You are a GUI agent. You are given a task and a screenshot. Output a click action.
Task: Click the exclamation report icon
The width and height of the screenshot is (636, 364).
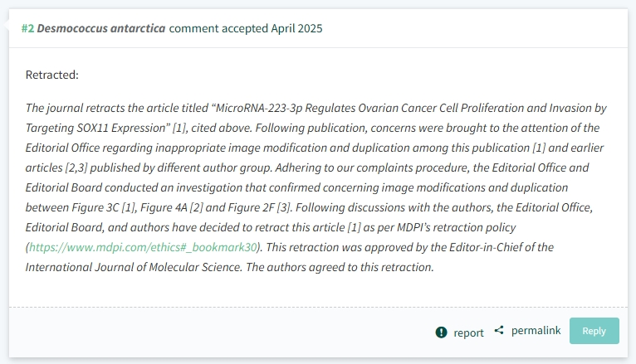[x=441, y=332]
